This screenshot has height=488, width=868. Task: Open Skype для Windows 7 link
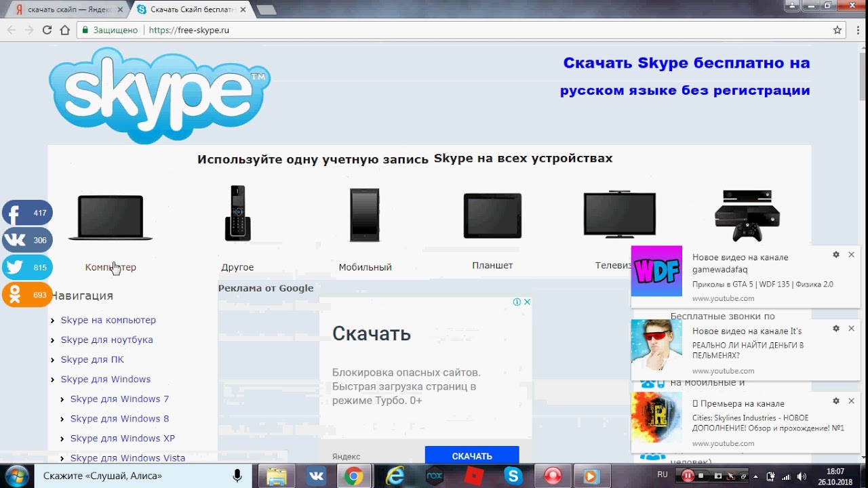120,399
